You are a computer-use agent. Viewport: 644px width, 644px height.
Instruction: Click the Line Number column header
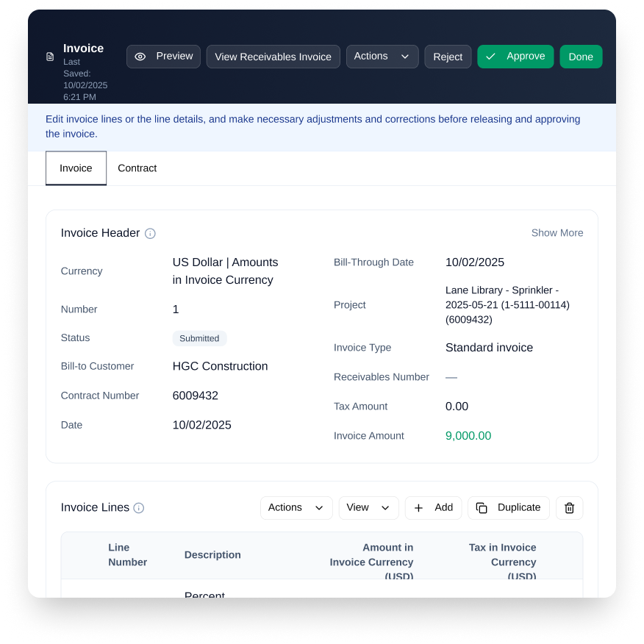point(127,555)
